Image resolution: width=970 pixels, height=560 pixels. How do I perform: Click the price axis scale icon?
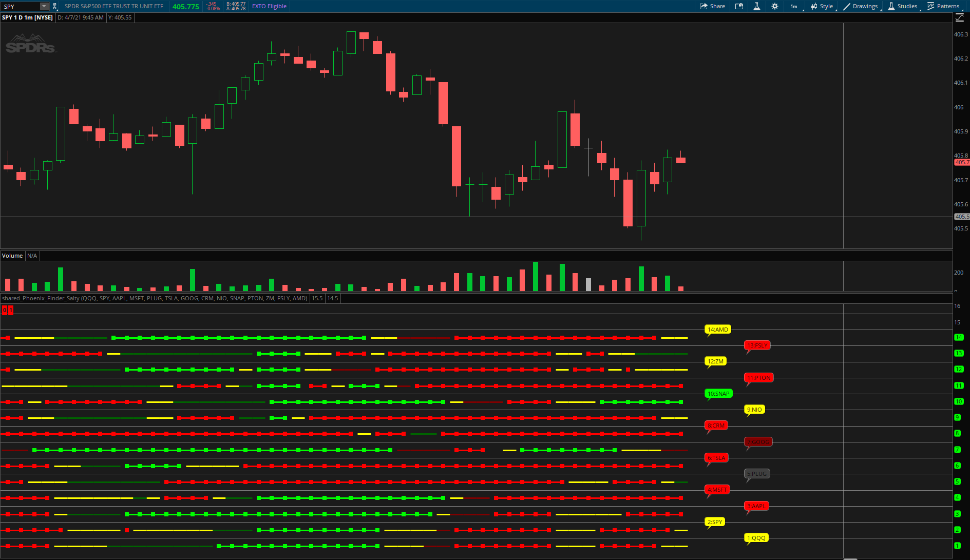click(959, 18)
